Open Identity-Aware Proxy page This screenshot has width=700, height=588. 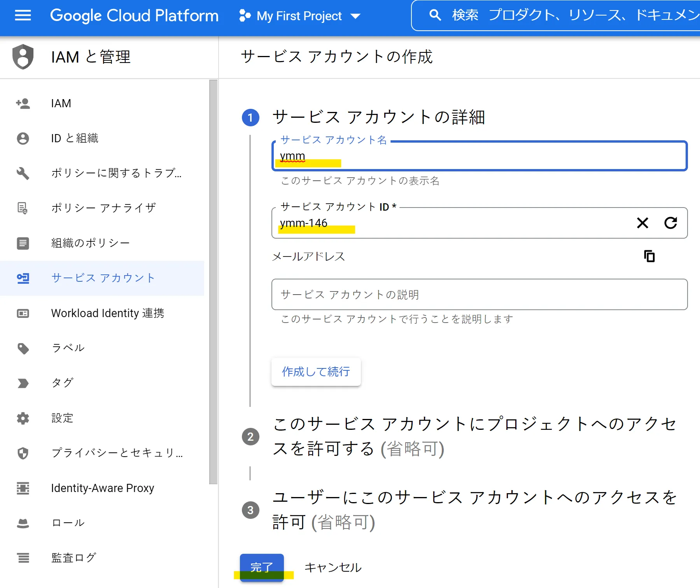(x=102, y=488)
